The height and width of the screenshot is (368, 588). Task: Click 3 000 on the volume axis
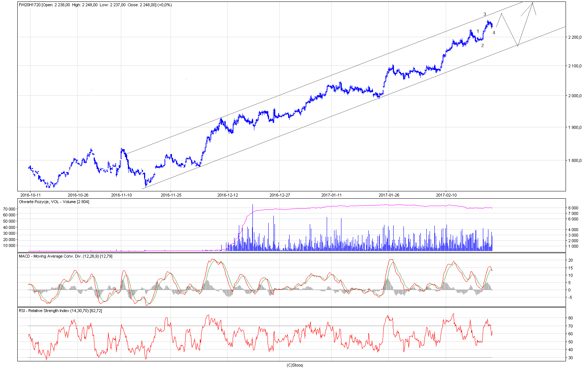(573, 235)
